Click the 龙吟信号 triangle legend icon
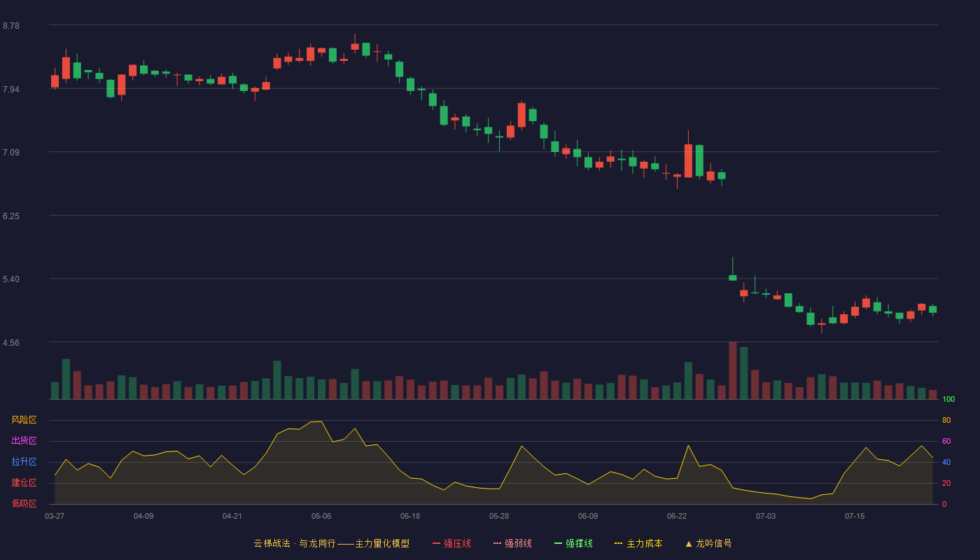The image size is (980, 560). 689,543
